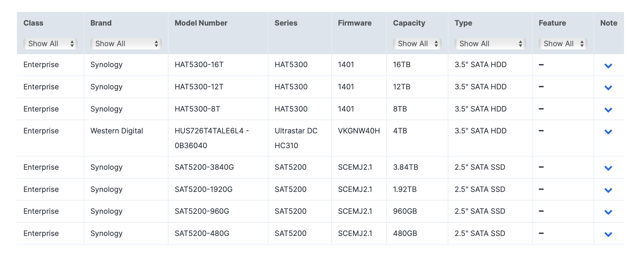Viewport: 644px width, 260px height.
Task: Open the Capacity filter dropdown
Action: (x=417, y=44)
